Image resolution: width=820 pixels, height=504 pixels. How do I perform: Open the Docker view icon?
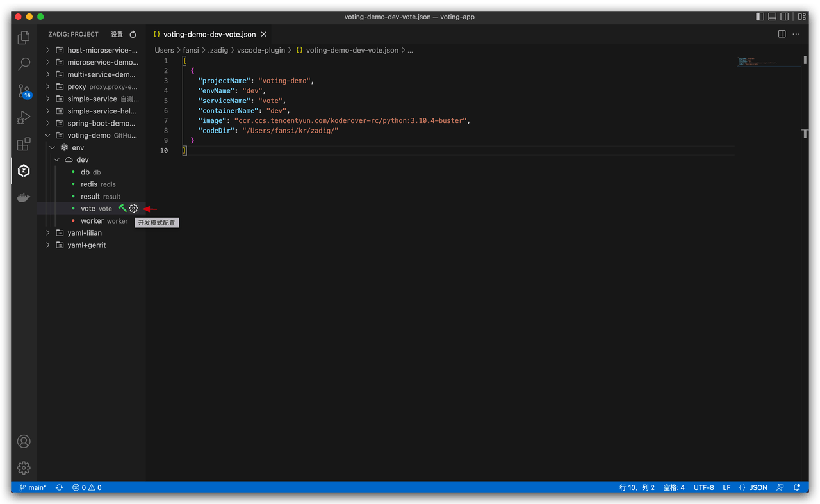[x=24, y=197]
